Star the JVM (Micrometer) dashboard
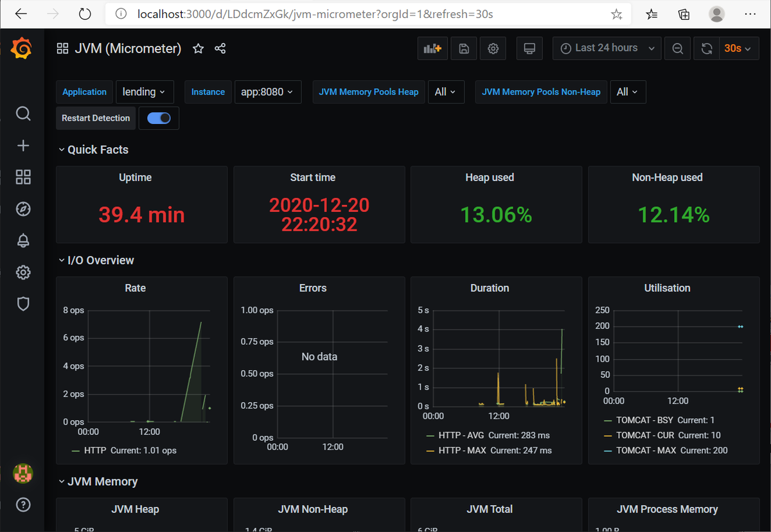771x532 pixels. click(199, 49)
